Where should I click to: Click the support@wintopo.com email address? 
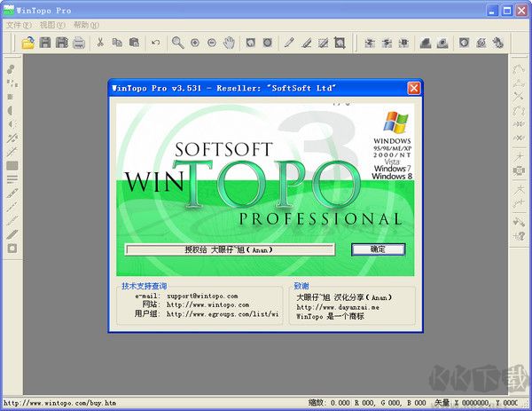coord(202,296)
